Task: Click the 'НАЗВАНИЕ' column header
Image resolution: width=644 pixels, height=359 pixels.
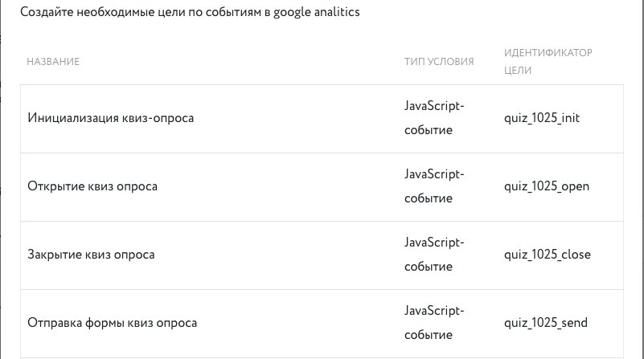Action: [x=54, y=62]
